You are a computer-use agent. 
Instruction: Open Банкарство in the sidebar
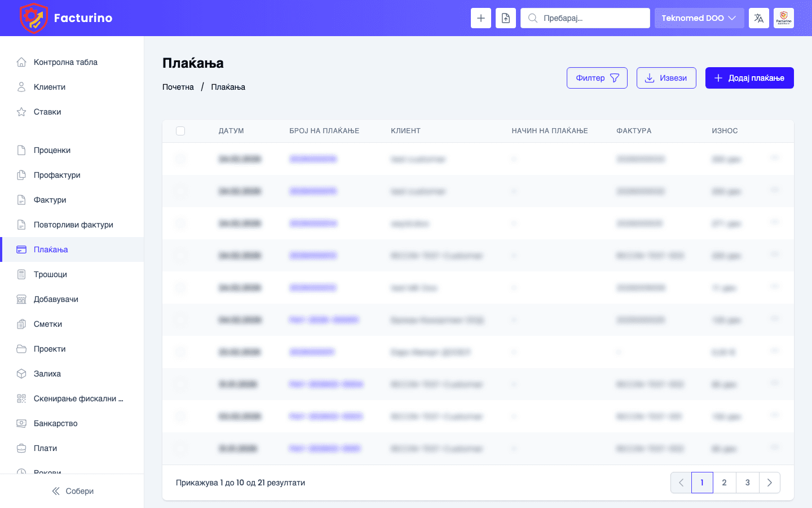(x=55, y=423)
